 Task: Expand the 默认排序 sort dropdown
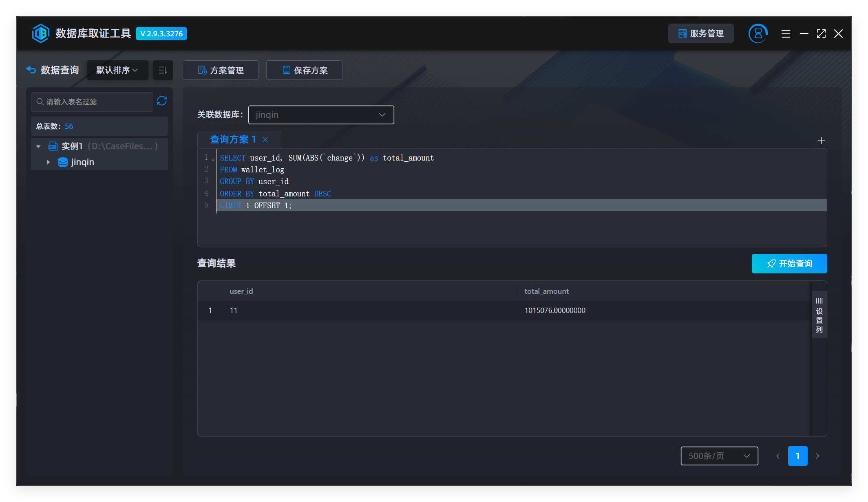(117, 70)
